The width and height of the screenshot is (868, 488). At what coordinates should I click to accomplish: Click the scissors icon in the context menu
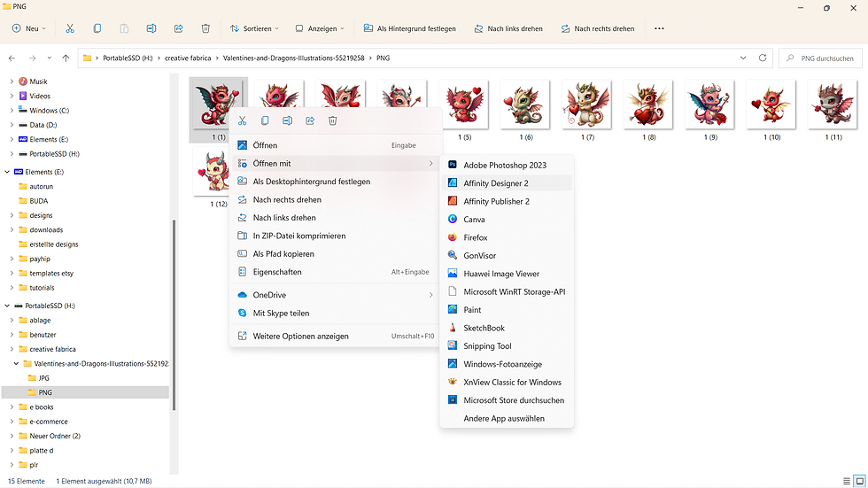(242, 120)
